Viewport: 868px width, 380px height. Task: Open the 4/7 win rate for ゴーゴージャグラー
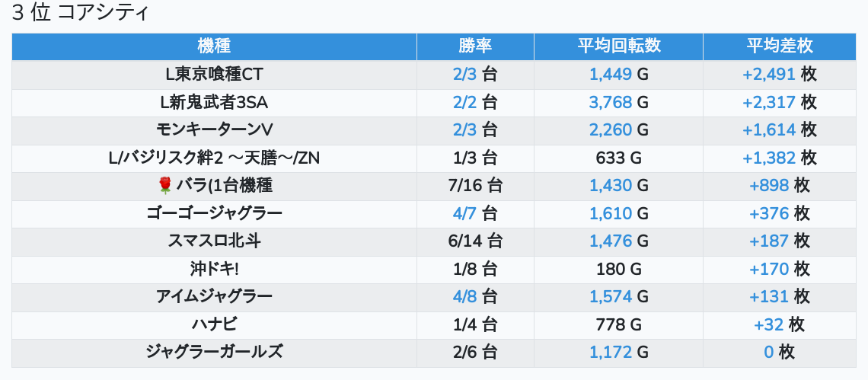coord(464,213)
